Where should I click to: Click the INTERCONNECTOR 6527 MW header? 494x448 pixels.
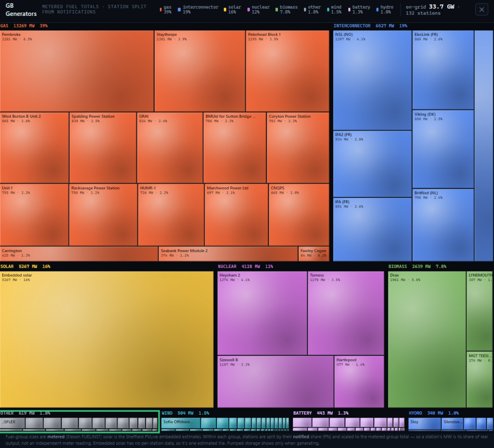[370, 26]
